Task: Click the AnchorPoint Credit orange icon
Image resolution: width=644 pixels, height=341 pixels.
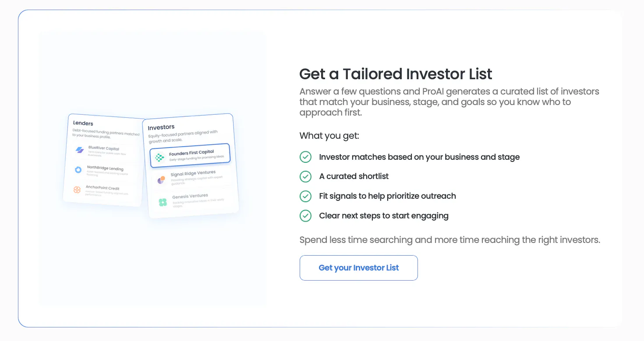Action: (x=77, y=190)
